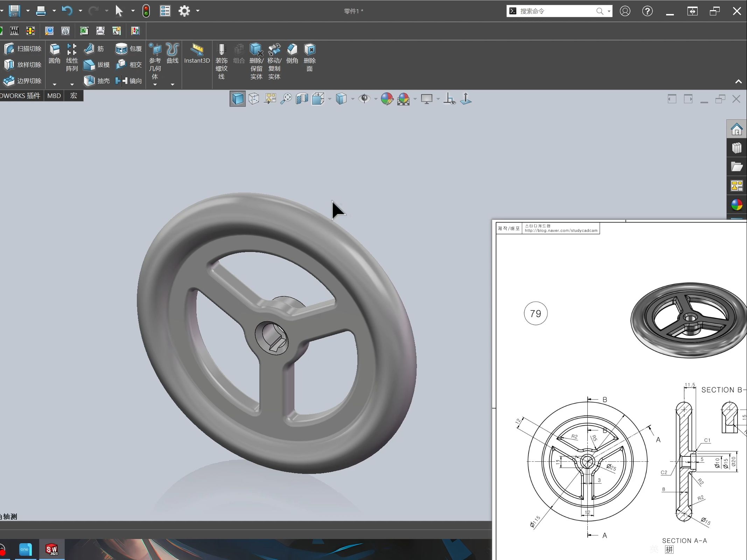The width and height of the screenshot is (747, 560).
Task: Expand the Linear Pattern dropdown arrow
Action: 72,84
